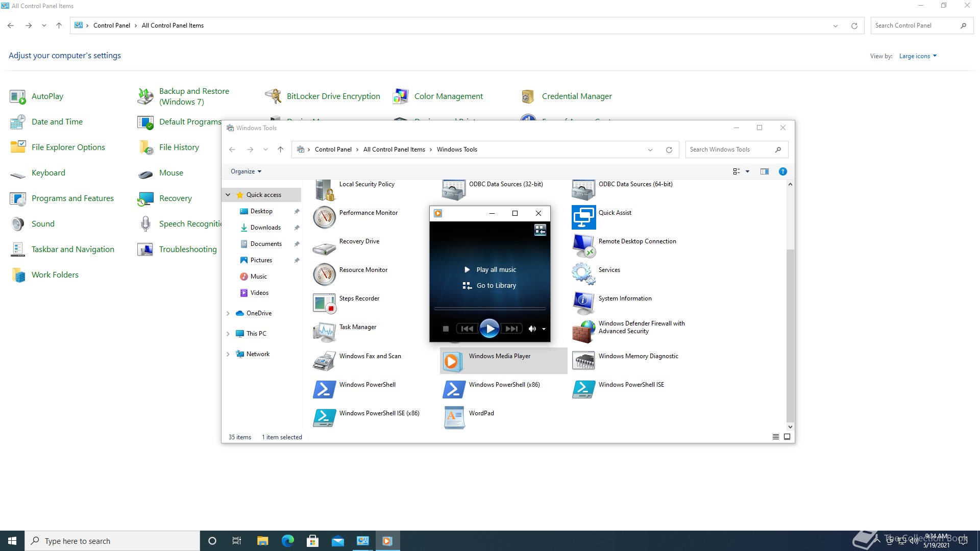The height and width of the screenshot is (551, 980).
Task: Switch to large icons view in status bar
Action: [787, 437]
